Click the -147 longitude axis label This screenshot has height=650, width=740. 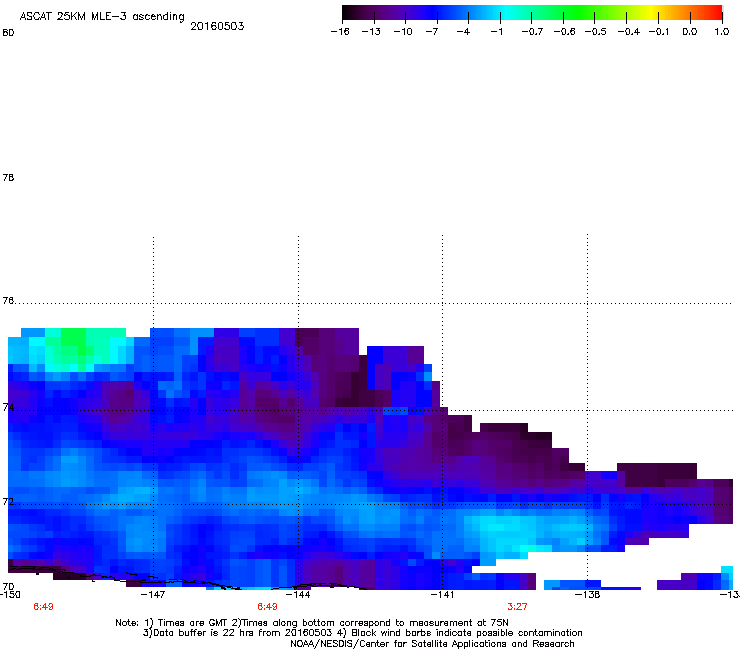(x=153, y=595)
